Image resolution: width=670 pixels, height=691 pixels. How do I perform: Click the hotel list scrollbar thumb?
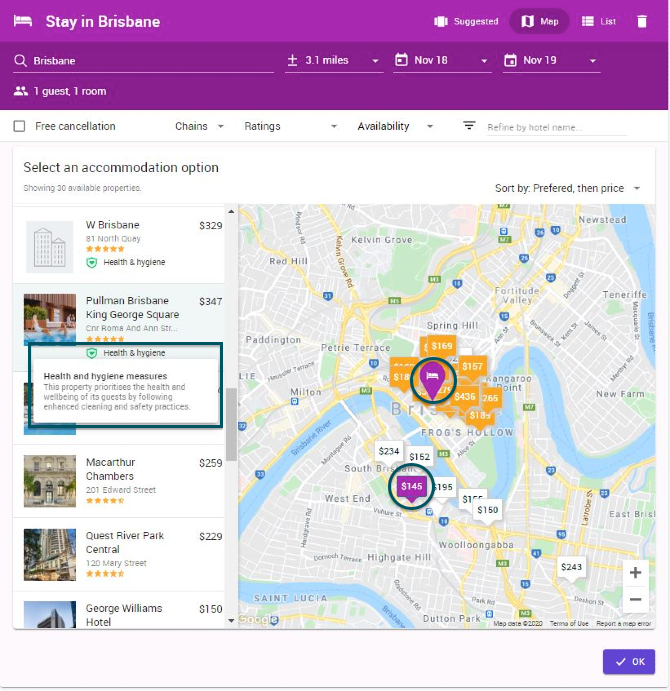pos(231,424)
